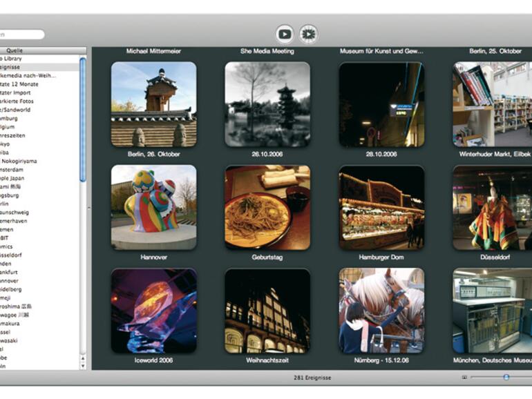Choose the Hiroshima album in sidebar

click(21, 306)
